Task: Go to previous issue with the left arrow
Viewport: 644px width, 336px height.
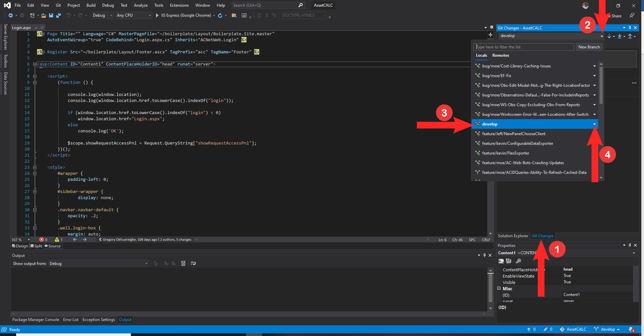Action: click(x=75, y=240)
